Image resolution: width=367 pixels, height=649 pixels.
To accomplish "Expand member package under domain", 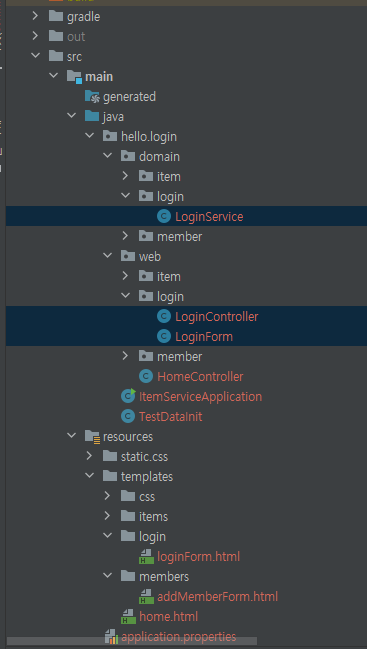I will click(125, 236).
